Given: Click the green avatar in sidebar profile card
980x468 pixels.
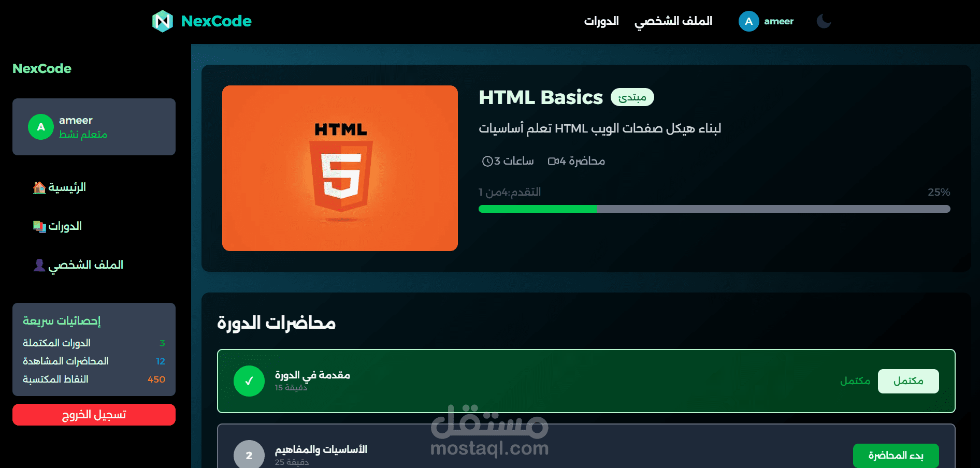Looking at the screenshot, I should [41, 127].
